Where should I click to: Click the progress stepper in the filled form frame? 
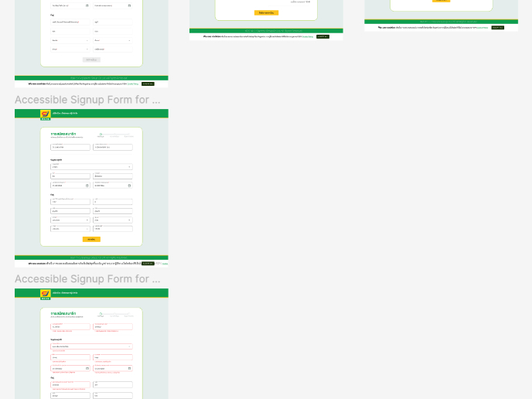click(115, 135)
